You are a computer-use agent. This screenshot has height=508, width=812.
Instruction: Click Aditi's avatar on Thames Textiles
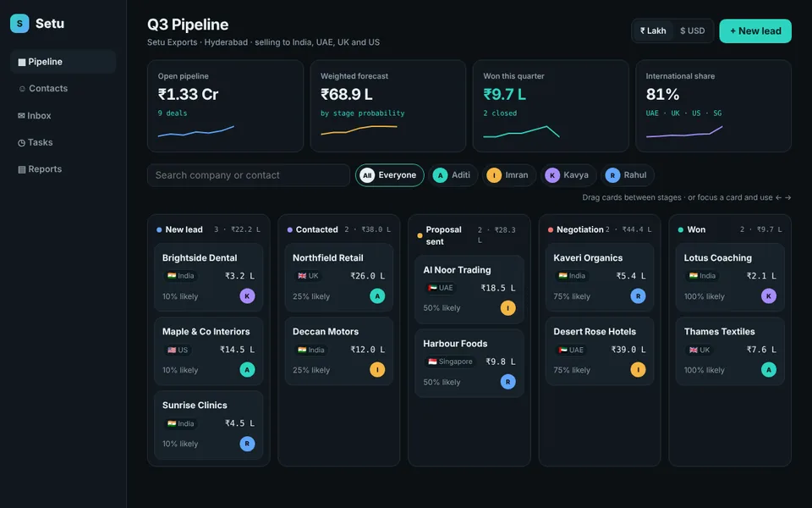click(769, 370)
